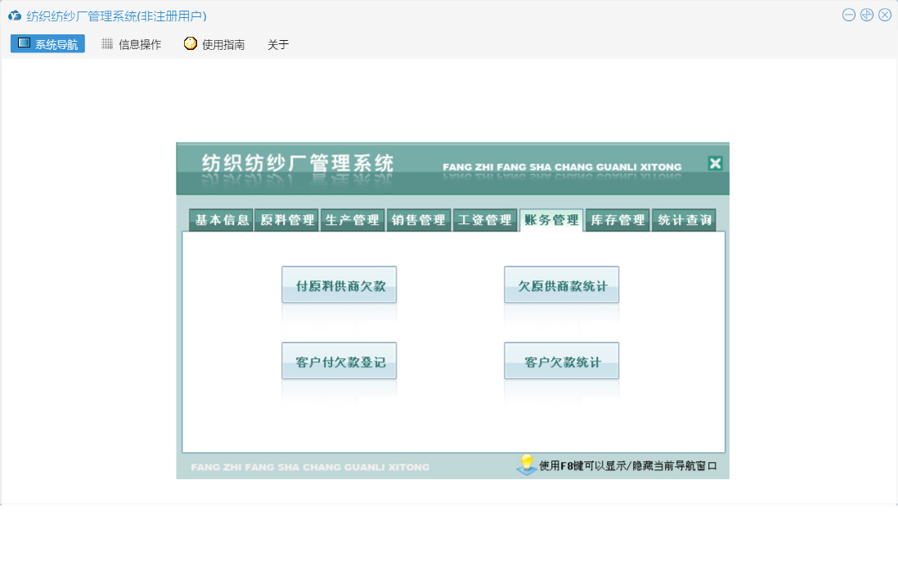Click the 客户付欠款登记 button
898x588 pixels.
(x=339, y=361)
